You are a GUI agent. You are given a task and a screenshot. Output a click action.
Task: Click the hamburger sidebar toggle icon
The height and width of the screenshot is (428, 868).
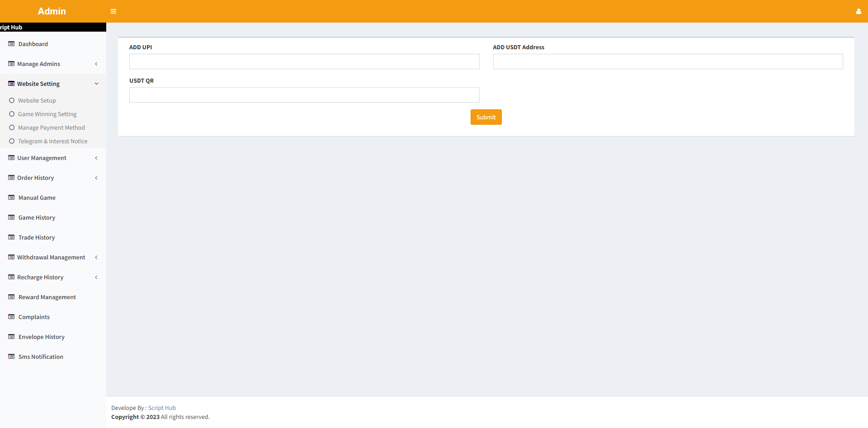[x=113, y=11]
